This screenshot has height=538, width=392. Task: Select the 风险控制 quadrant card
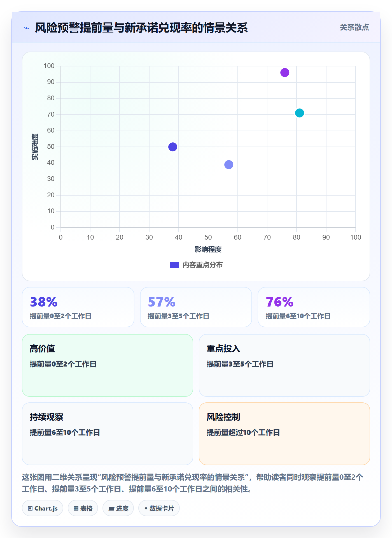pos(284,434)
